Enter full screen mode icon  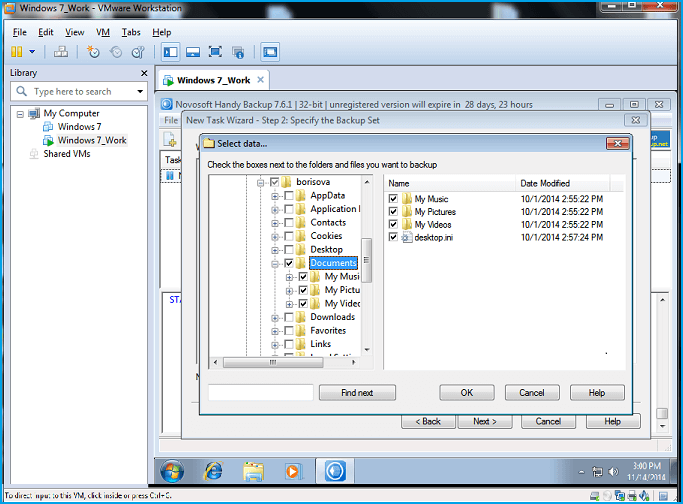coord(215,52)
